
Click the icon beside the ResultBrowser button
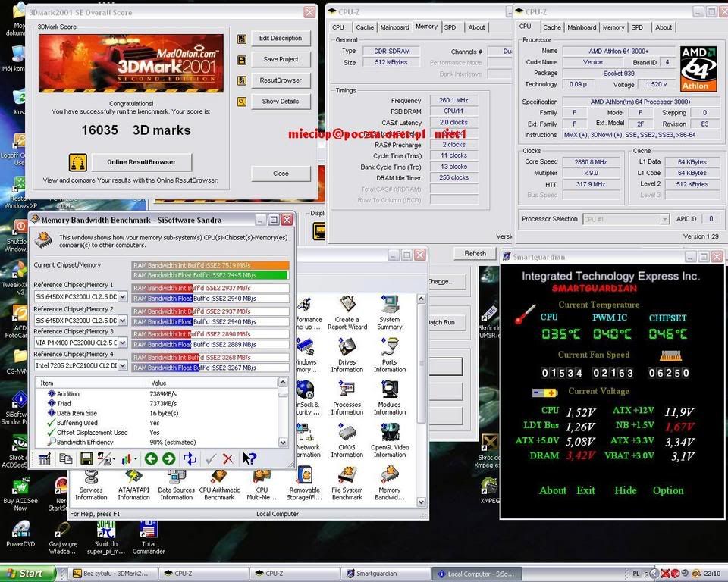click(242, 81)
